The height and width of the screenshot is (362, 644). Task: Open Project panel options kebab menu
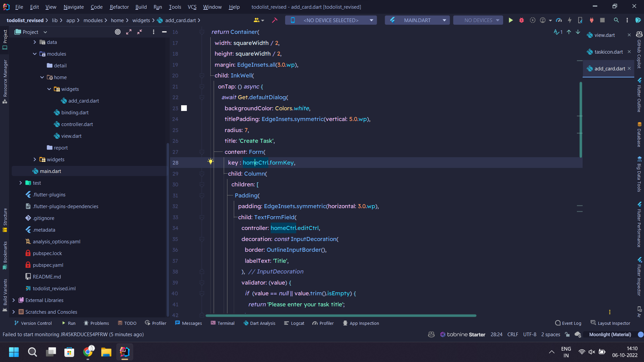pos(154,32)
